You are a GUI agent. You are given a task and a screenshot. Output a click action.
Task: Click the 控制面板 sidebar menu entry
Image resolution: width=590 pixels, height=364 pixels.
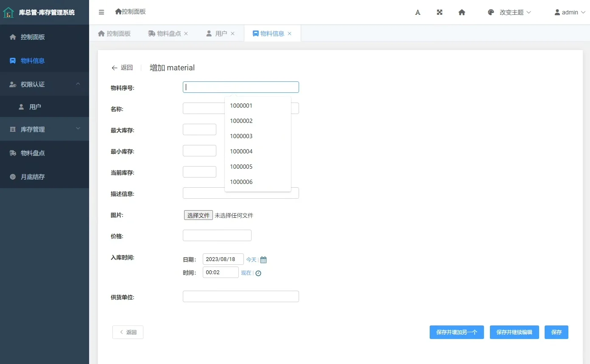pos(45,37)
